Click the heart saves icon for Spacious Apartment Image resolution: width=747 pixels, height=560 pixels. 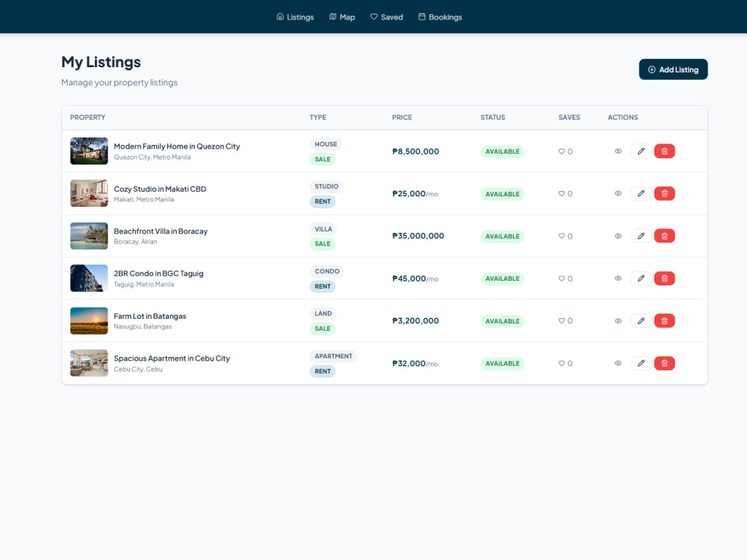[x=561, y=364]
